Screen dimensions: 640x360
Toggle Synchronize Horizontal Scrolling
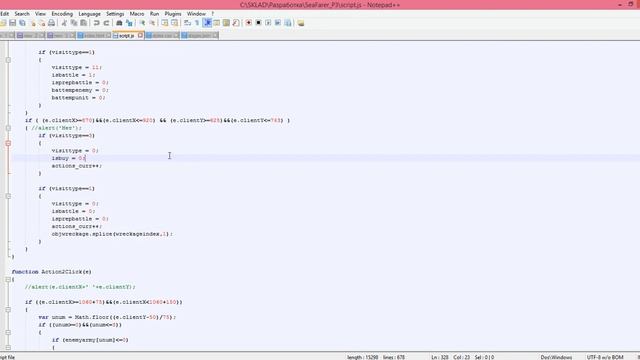(x=175, y=23)
